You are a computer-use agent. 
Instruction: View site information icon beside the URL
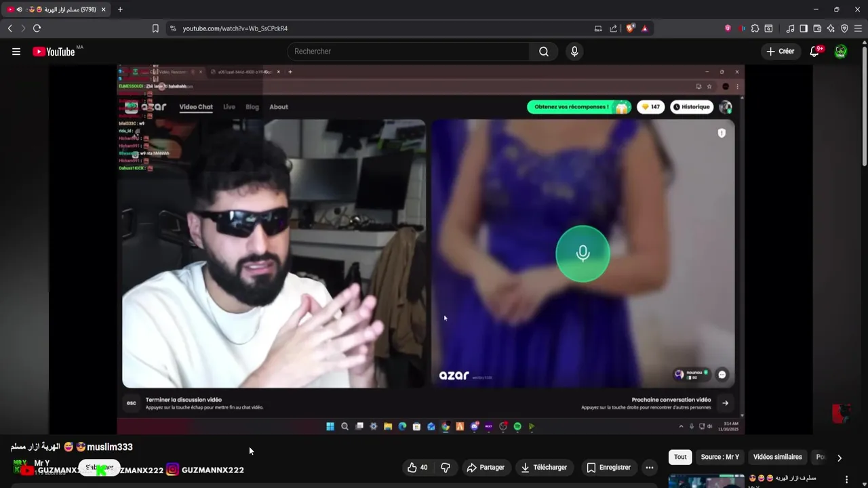173,28
